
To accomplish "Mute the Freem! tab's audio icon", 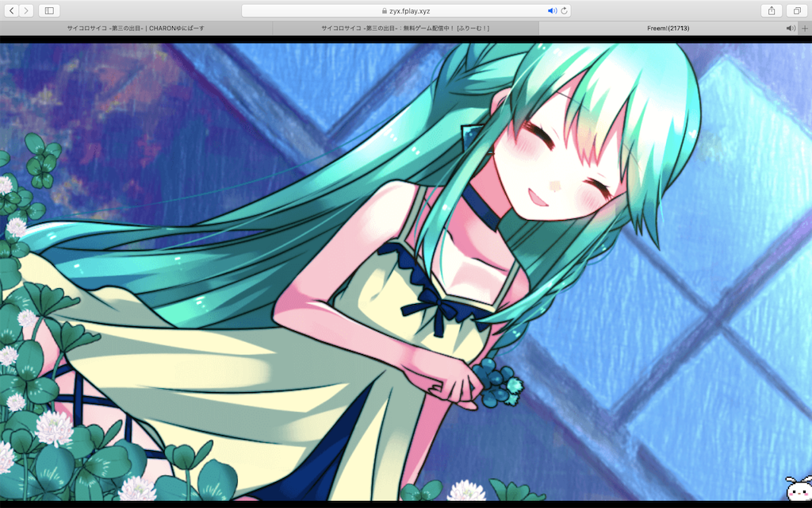I will pyautogui.click(x=791, y=28).
